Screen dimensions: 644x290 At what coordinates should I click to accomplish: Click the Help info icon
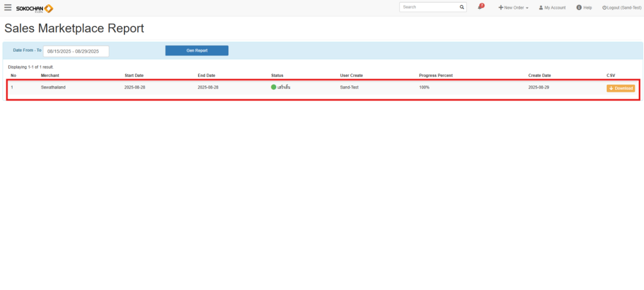tap(579, 8)
